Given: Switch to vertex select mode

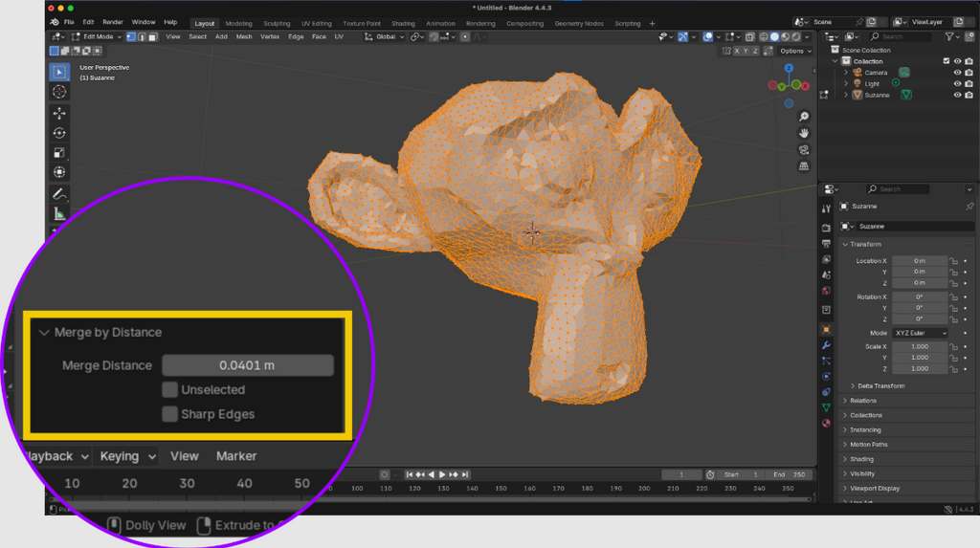Looking at the screenshot, I should 131,37.
